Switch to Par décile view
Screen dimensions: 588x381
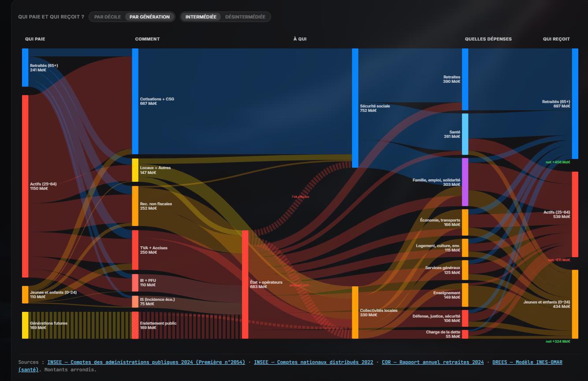point(107,17)
